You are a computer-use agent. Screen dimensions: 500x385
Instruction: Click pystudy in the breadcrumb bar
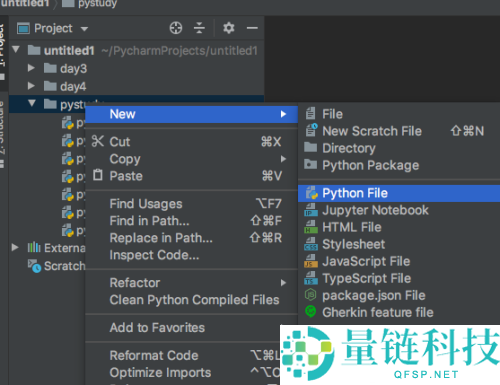tap(97, 3)
